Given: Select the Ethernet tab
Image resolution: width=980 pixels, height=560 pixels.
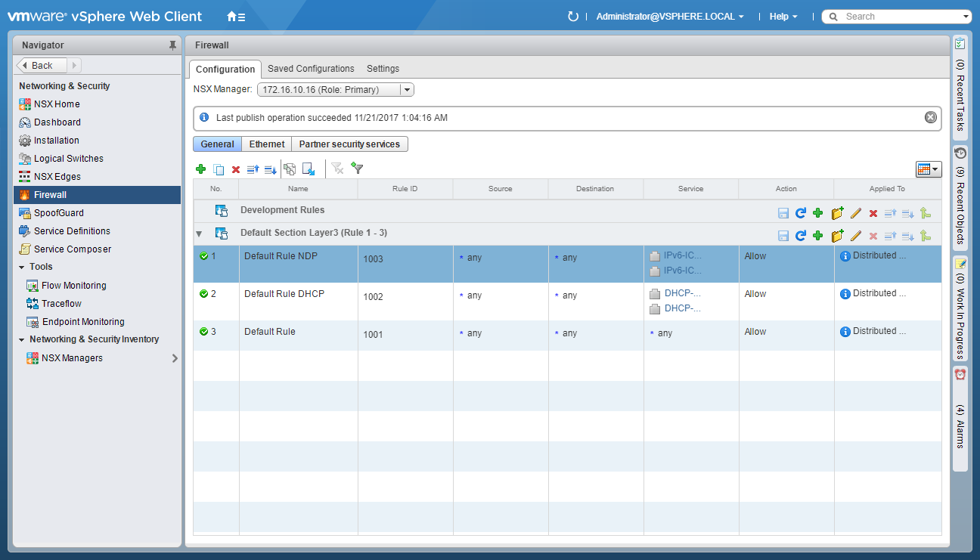Looking at the screenshot, I should [x=267, y=144].
